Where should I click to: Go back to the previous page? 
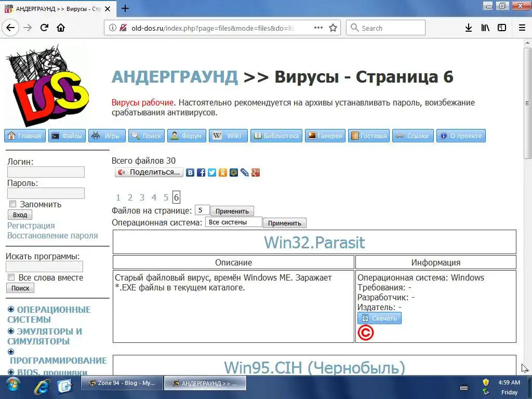pyautogui.click(x=10, y=28)
